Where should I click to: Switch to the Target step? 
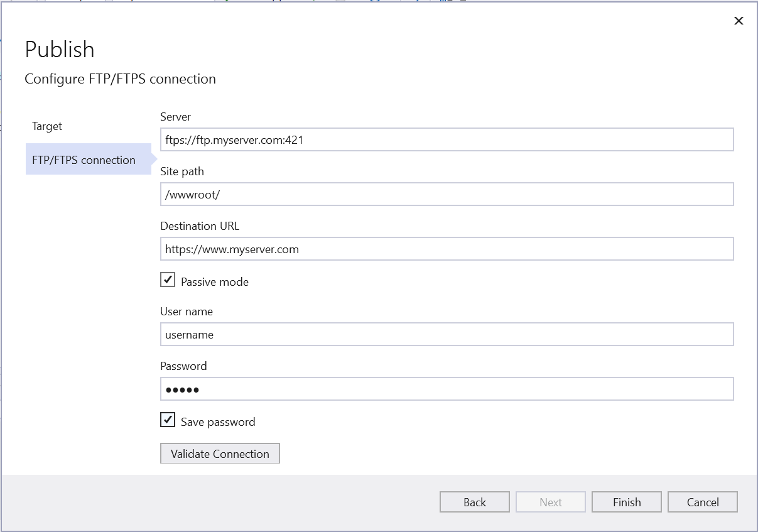point(46,126)
